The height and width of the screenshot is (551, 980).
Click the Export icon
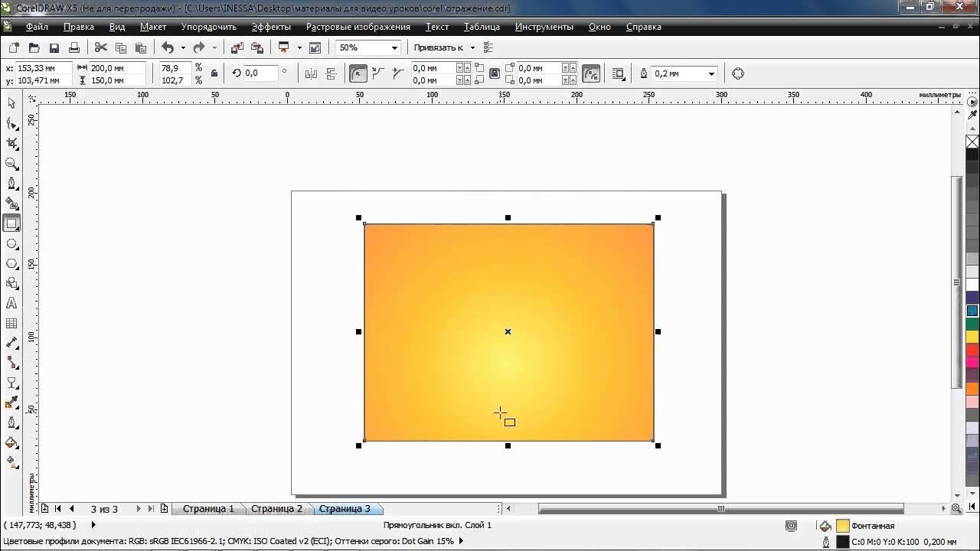tap(257, 47)
